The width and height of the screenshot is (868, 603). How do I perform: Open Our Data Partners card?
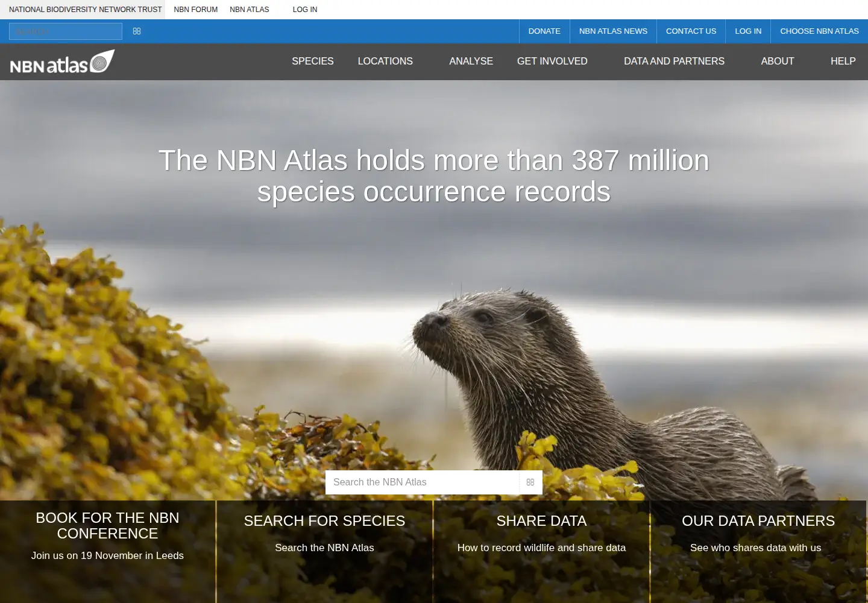coord(758,552)
